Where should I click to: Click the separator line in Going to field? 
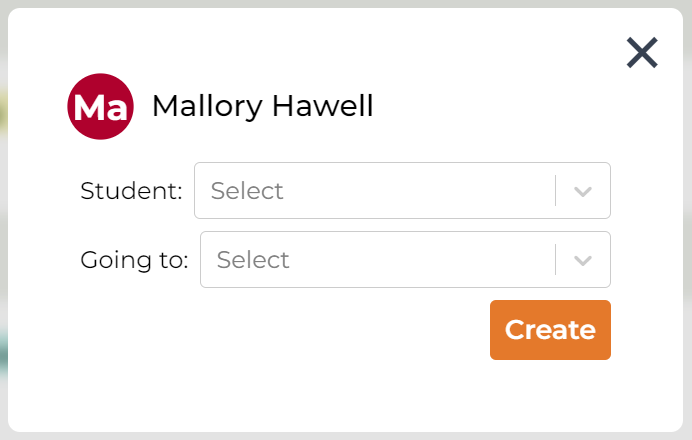tap(555, 260)
